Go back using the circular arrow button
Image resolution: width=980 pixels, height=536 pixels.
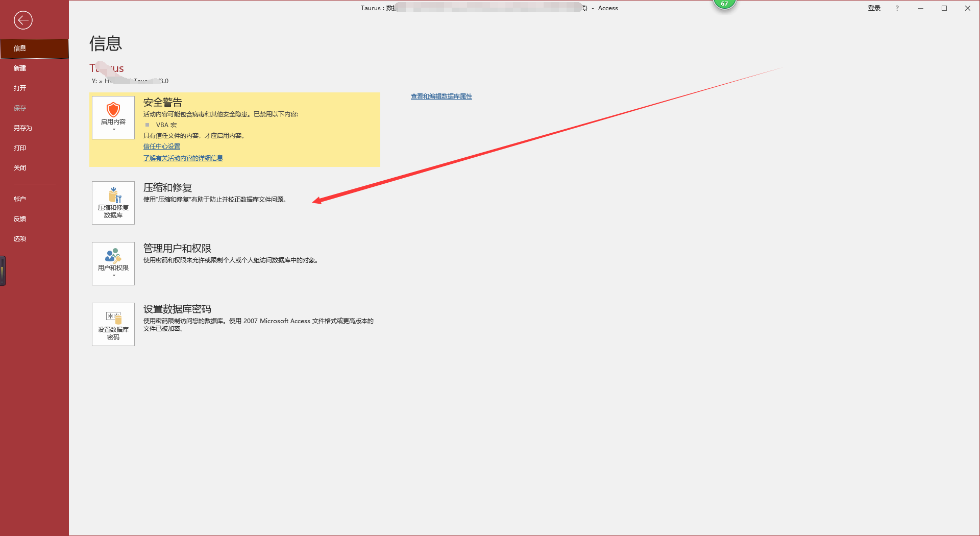(x=23, y=20)
